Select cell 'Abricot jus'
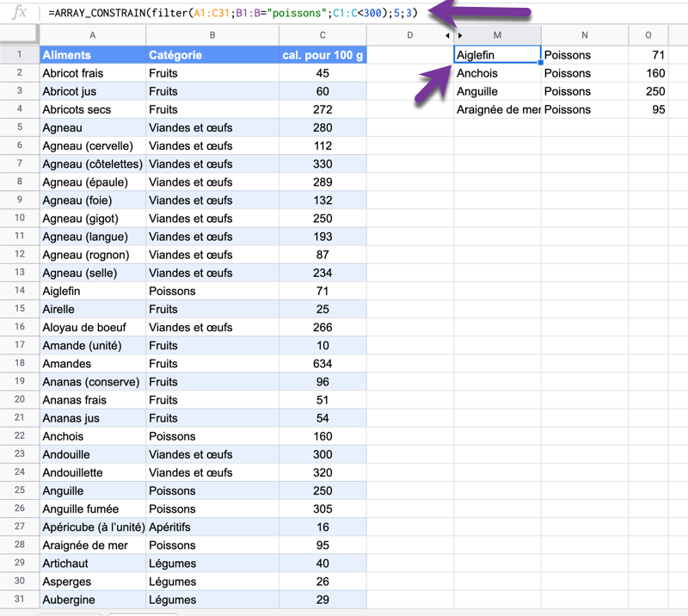688x616 pixels. [x=93, y=91]
